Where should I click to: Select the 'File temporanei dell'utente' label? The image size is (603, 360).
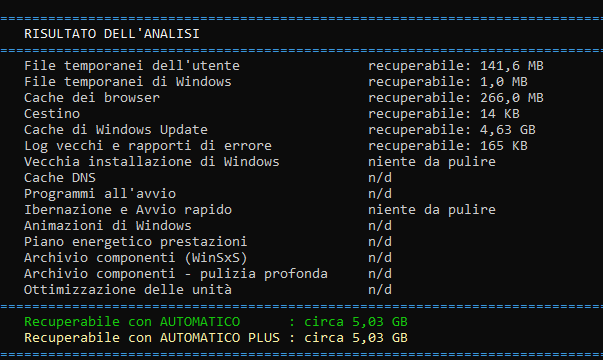pos(132,66)
